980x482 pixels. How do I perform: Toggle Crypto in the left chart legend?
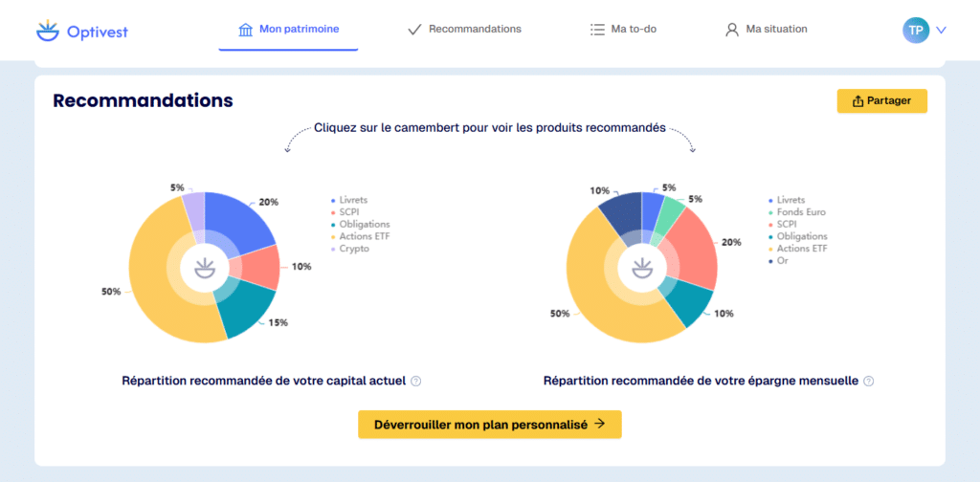pyautogui.click(x=353, y=249)
